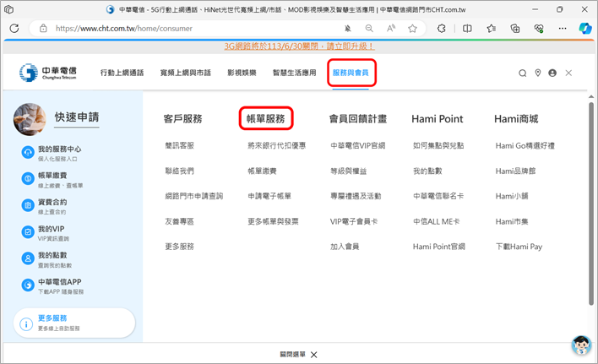
Task: Select the 服務與會員 menu tab
Action: [x=351, y=73]
